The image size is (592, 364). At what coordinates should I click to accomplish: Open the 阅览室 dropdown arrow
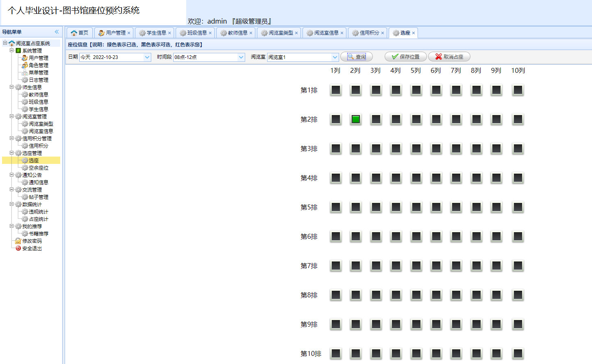(335, 57)
